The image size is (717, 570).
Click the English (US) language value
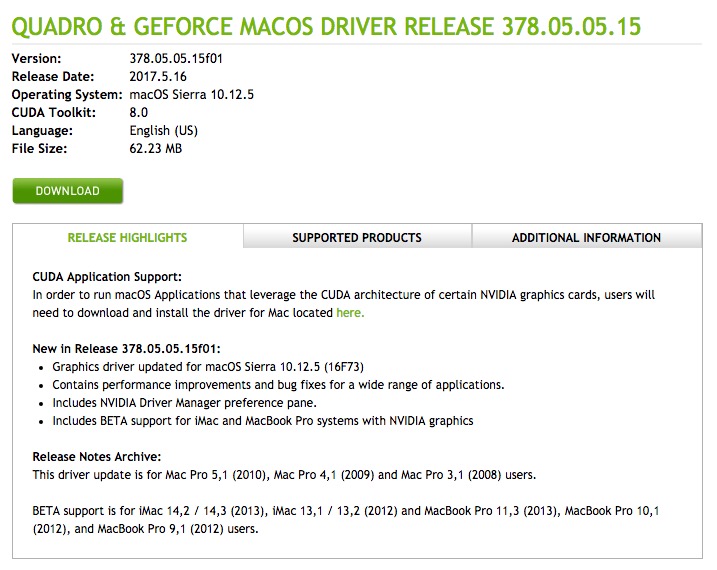164,131
